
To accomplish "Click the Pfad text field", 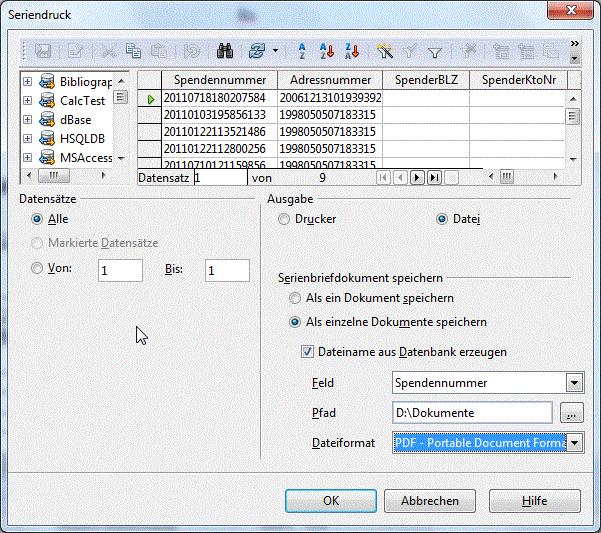I will [472, 412].
